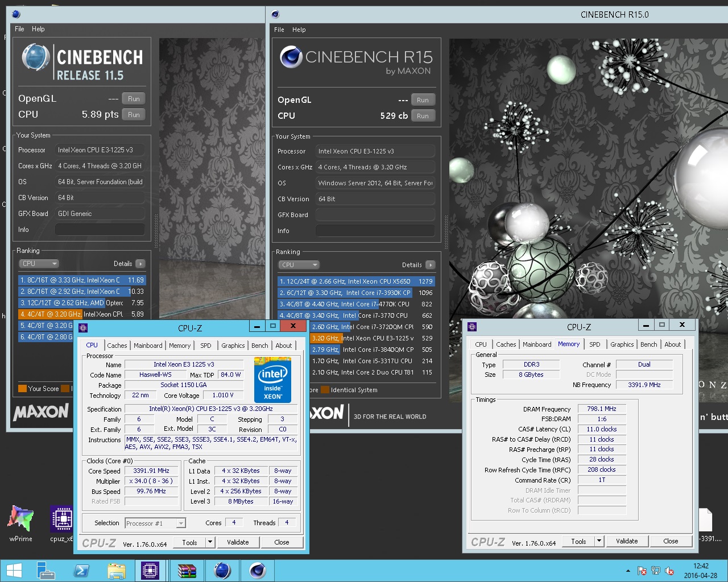Click Info field in Cinebench R15
This screenshot has height=582, width=728.
point(375,231)
